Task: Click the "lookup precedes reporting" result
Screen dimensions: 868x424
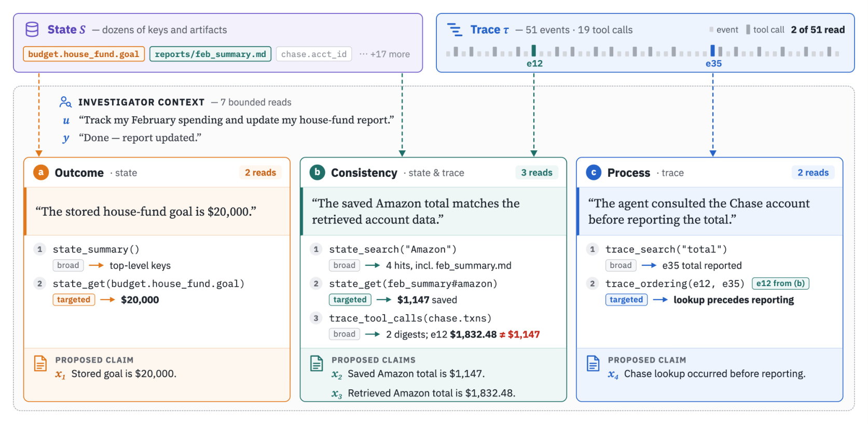Action: (734, 300)
